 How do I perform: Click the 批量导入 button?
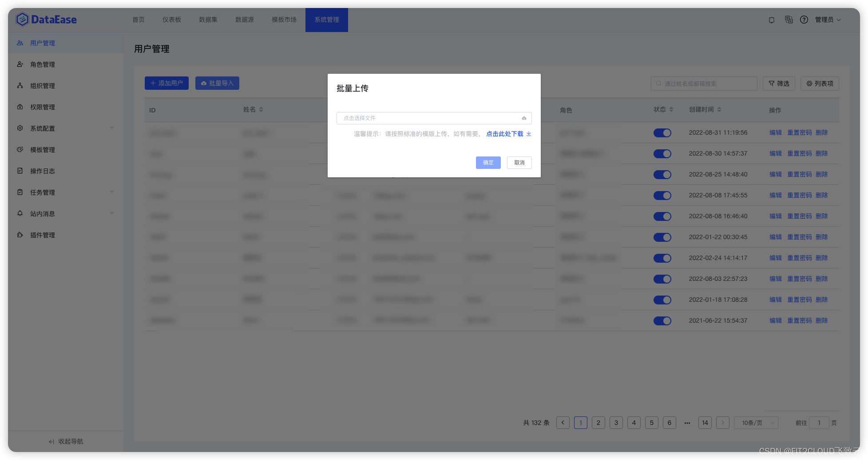pos(217,83)
